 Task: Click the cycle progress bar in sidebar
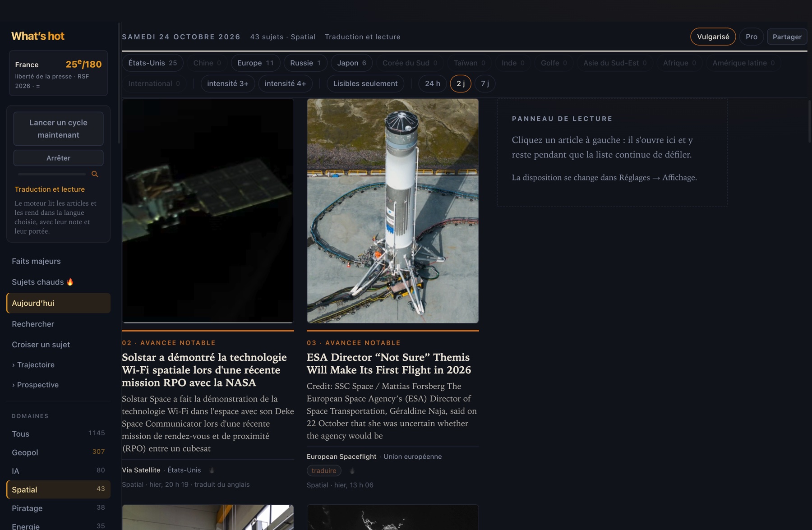52,174
